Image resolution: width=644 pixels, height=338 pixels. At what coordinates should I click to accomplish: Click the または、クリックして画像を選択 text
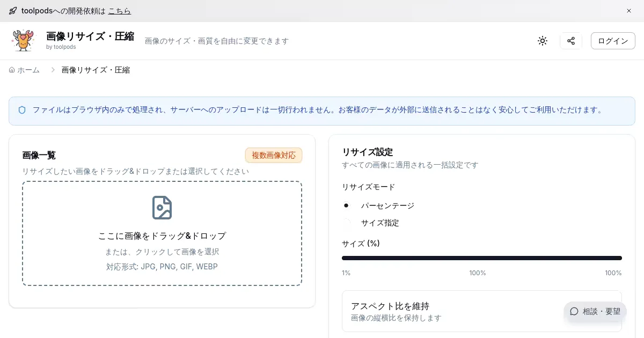[162, 252]
